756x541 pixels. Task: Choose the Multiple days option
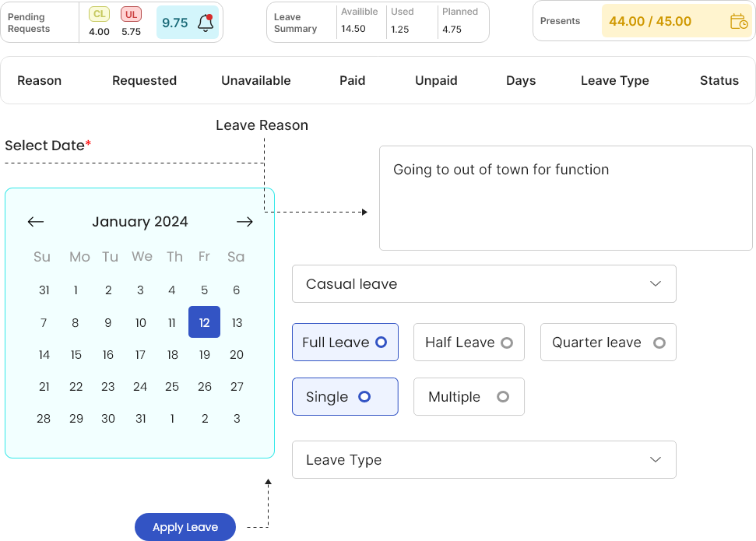tap(469, 397)
